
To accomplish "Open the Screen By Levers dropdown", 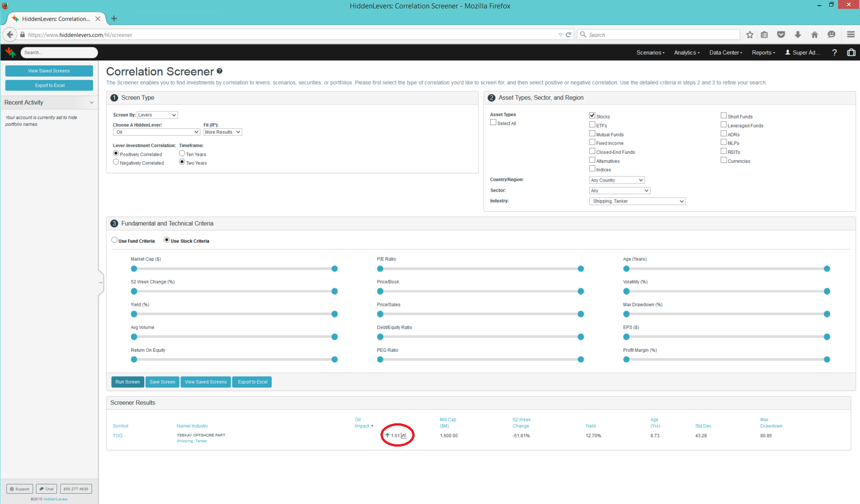I will (x=157, y=115).
